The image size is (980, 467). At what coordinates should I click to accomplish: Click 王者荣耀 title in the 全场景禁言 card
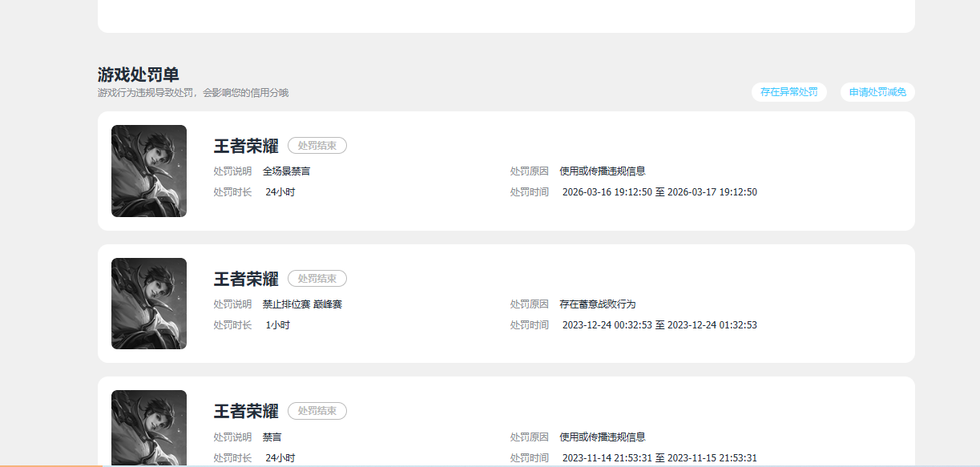(x=246, y=146)
